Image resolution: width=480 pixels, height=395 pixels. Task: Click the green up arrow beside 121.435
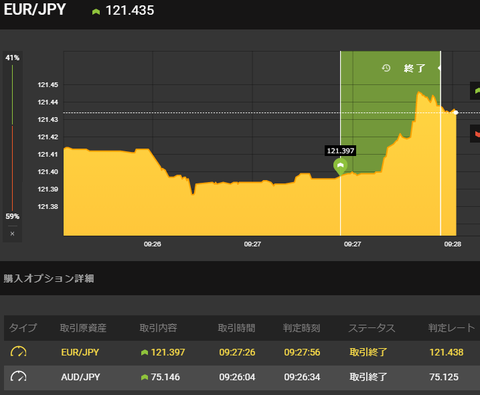96,12
